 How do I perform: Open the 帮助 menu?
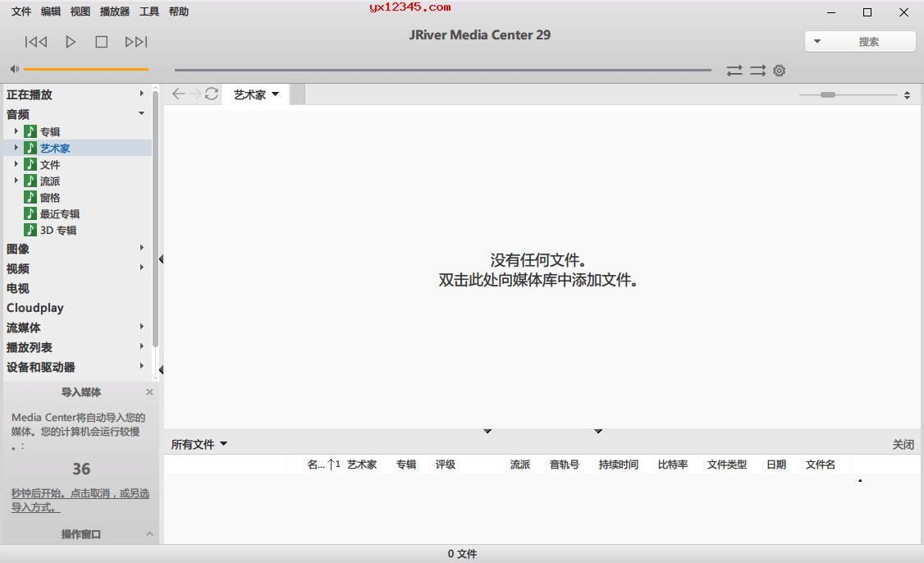click(x=179, y=11)
